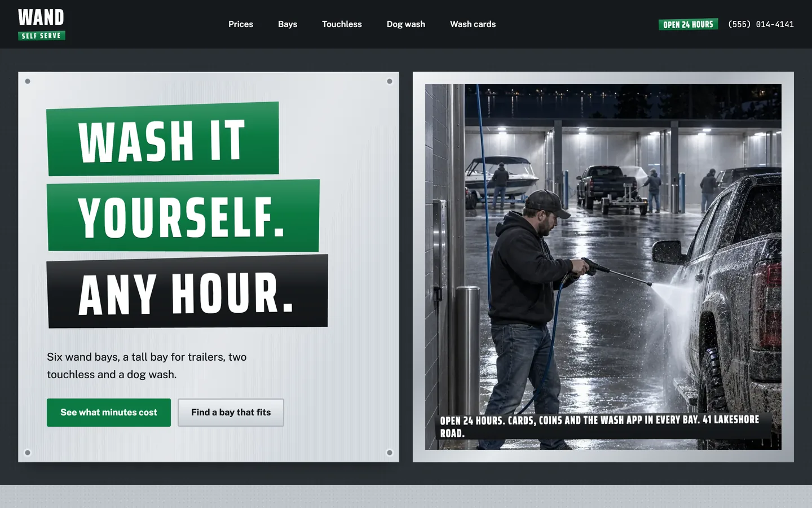Viewport: 812px width, 508px height.
Task: Navigate to Wash cards
Action: click(473, 24)
